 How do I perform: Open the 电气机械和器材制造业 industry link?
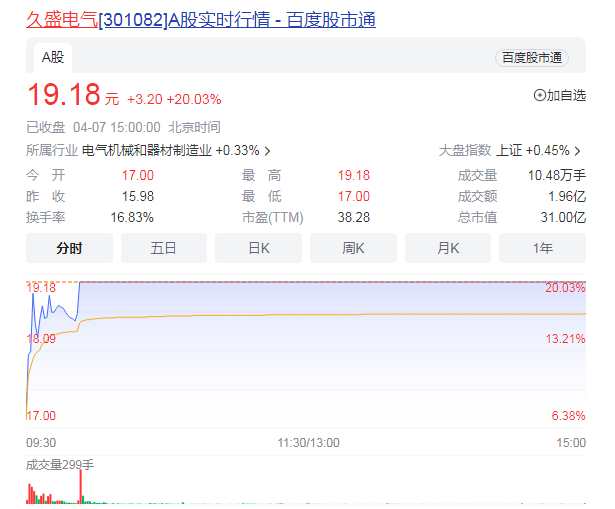(146, 151)
